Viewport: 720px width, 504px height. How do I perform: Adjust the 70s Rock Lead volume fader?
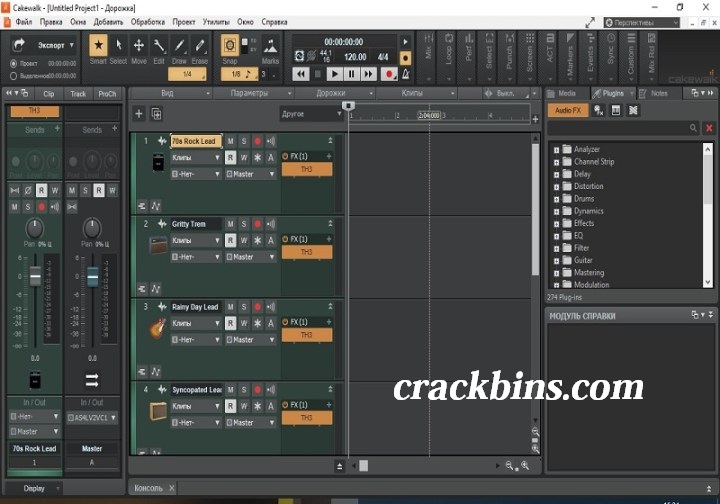pyautogui.click(x=35, y=277)
